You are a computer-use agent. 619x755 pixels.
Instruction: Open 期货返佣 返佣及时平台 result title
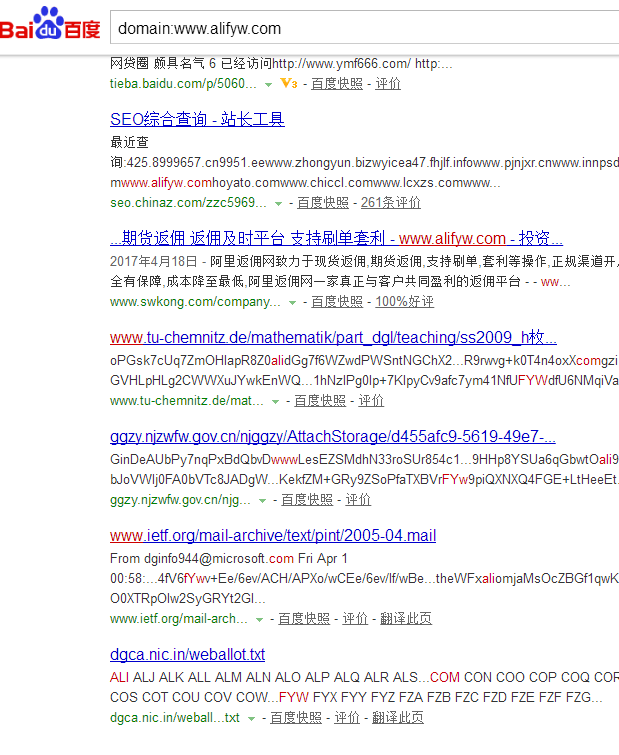point(336,238)
